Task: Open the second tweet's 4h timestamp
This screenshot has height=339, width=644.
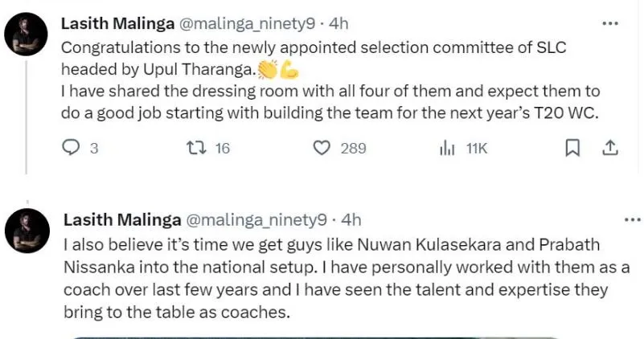Action: [x=351, y=219]
